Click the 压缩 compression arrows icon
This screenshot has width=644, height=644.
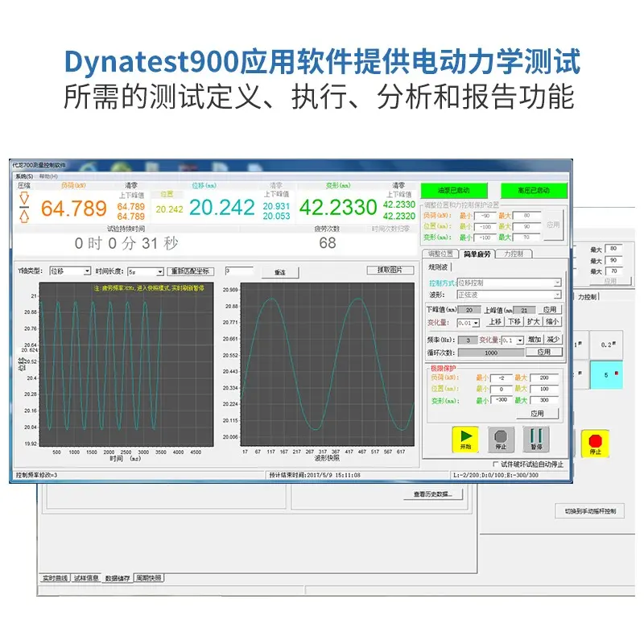(24, 207)
